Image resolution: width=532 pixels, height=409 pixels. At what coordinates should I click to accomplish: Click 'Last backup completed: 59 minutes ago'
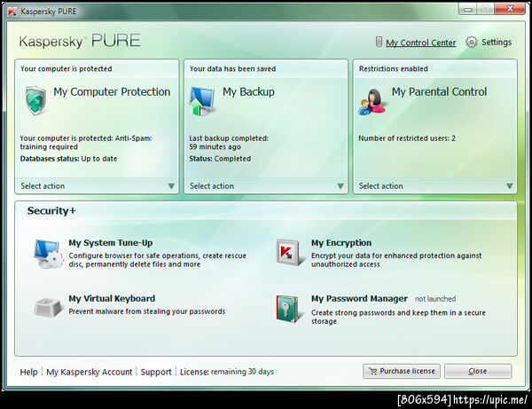click(x=229, y=143)
